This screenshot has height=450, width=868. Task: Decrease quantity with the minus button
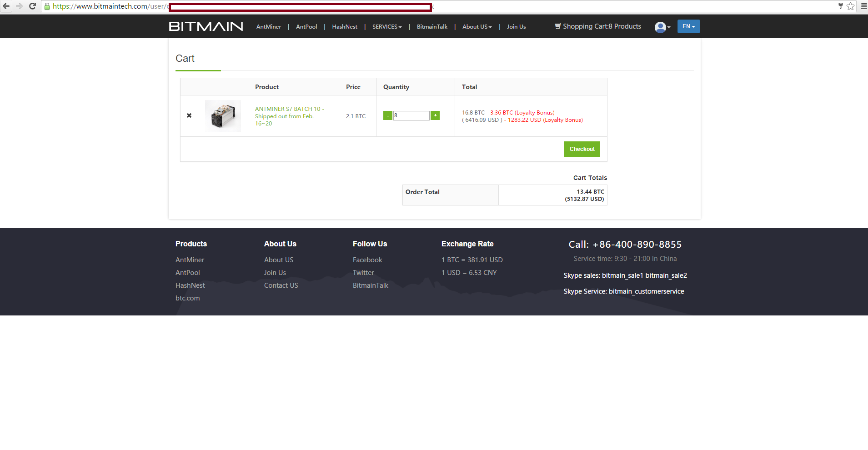387,115
